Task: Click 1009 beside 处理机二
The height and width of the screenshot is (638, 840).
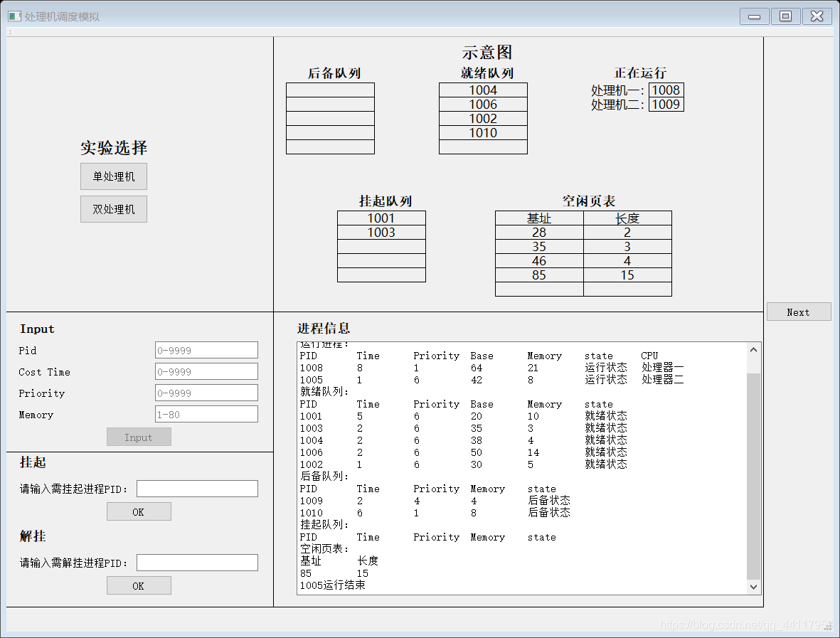Action: click(666, 104)
